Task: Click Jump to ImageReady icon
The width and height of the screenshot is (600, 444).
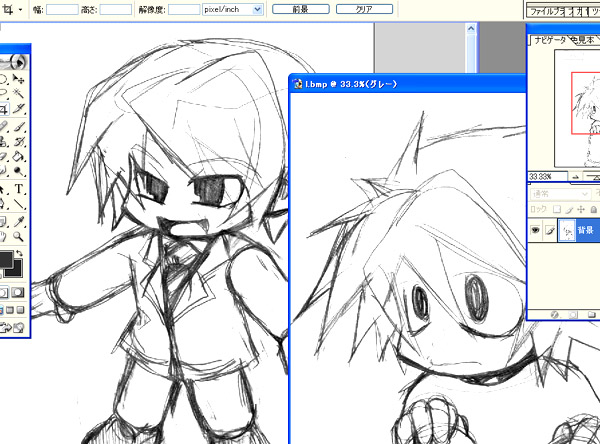Action: (13, 328)
